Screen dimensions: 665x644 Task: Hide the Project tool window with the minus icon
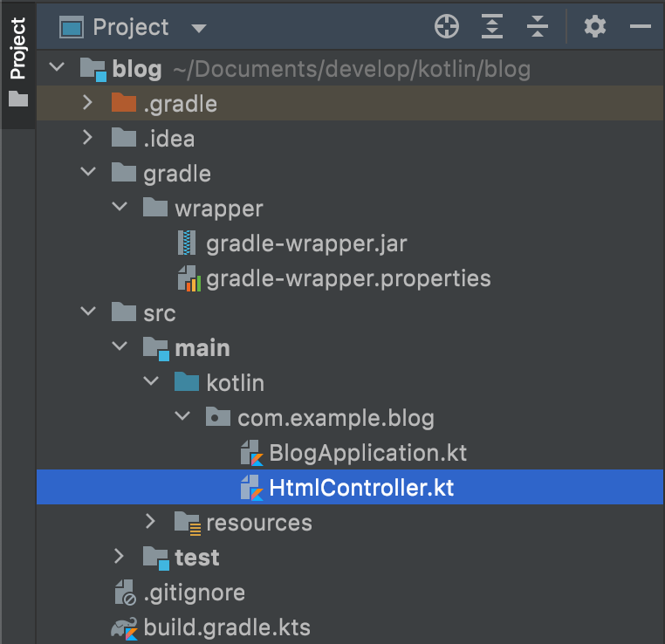click(x=640, y=26)
